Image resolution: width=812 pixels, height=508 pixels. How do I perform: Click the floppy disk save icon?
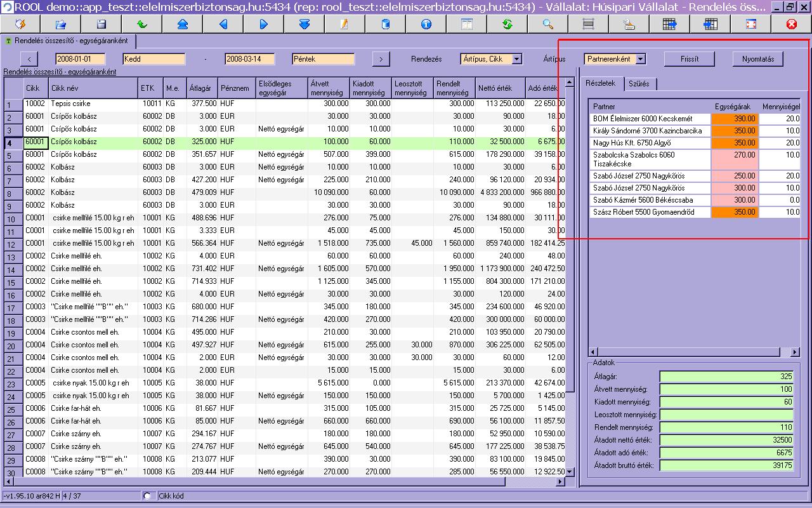(101, 24)
